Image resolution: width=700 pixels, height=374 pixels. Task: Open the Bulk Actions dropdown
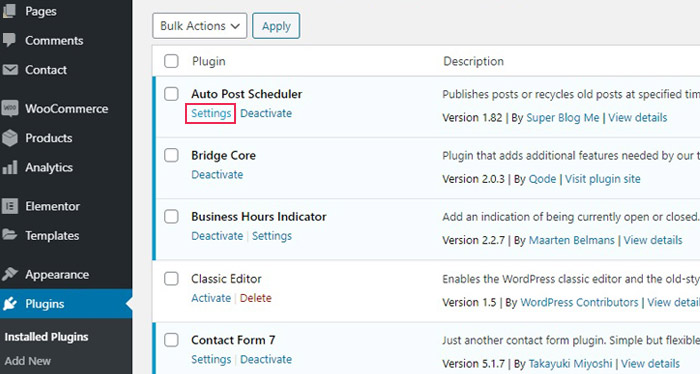(200, 26)
